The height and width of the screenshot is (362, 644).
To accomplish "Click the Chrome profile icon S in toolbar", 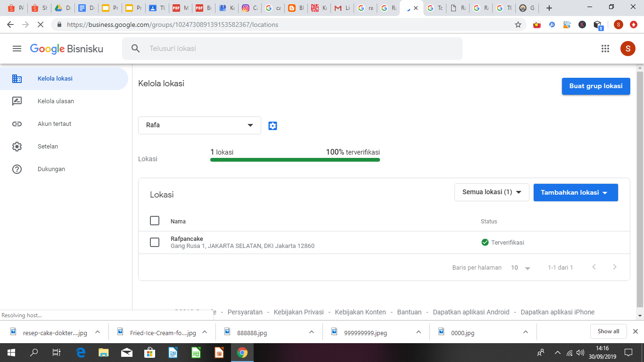I will click(619, 25).
